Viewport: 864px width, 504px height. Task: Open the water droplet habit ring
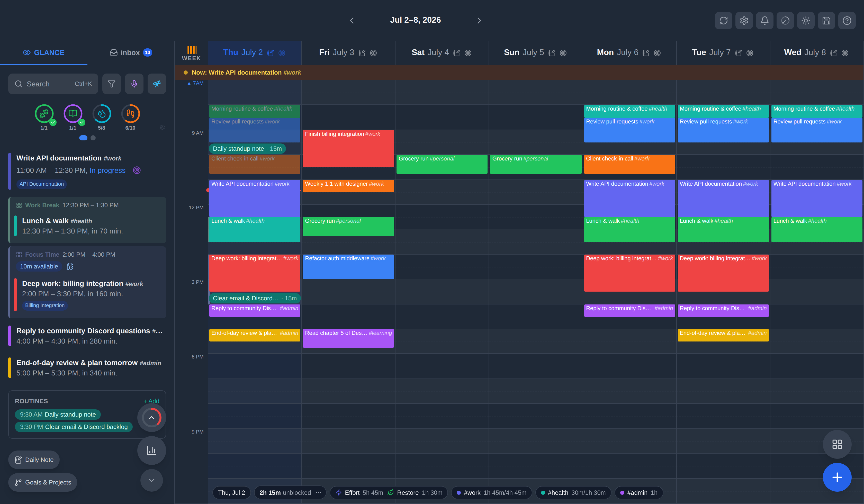pos(102,113)
